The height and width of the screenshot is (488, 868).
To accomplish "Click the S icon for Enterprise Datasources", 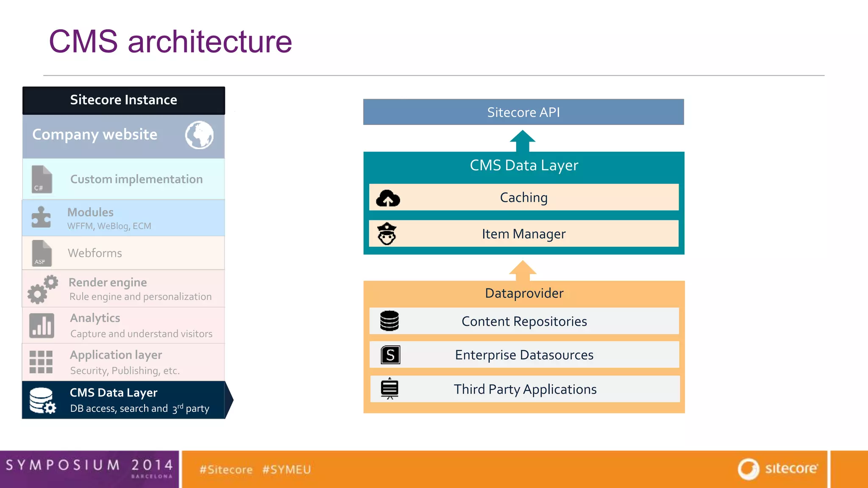I will pyautogui.click(x=390, y=355).
